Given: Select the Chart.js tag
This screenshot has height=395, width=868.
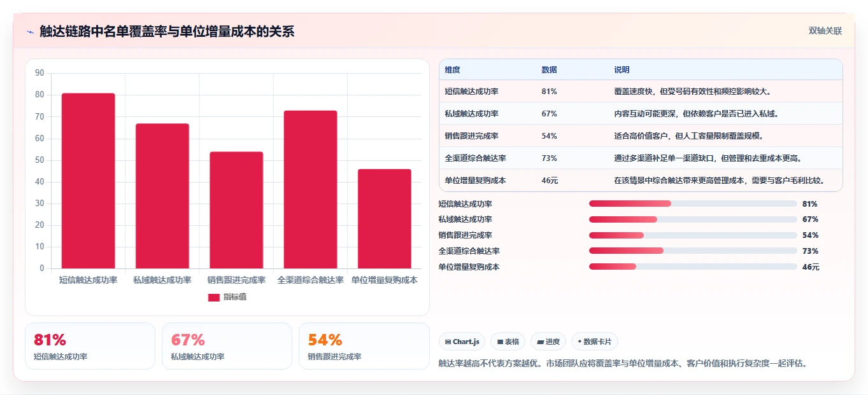Looking at the screenshot, I should 462,342.
